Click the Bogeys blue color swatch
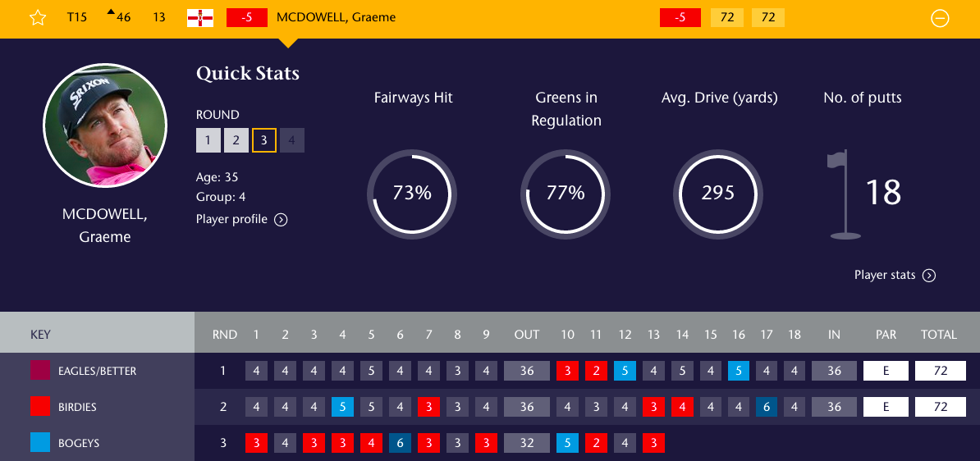980x461 pixels. coord(40,443)
